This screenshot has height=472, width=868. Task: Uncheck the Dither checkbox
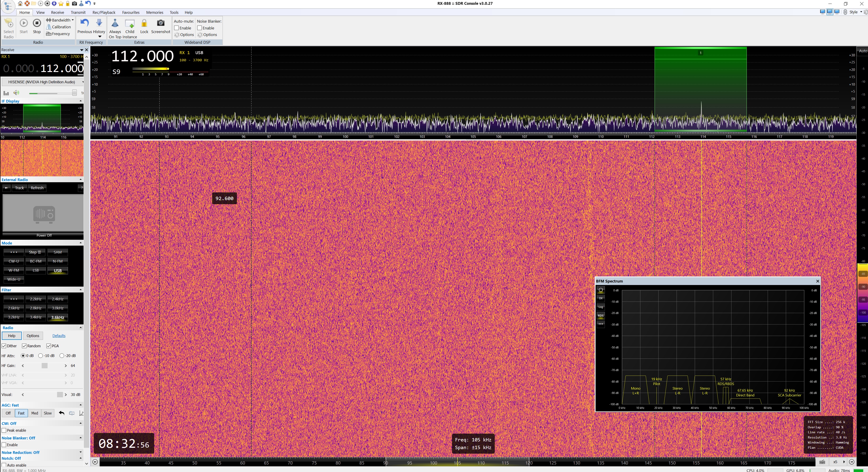4,346
